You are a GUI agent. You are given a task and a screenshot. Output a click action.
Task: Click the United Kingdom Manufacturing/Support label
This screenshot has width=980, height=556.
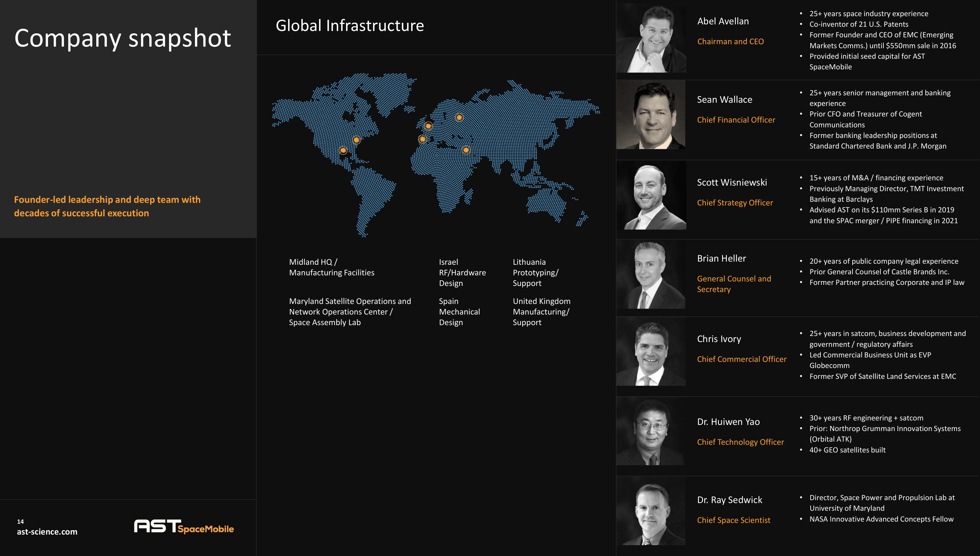tap(542, 312)
